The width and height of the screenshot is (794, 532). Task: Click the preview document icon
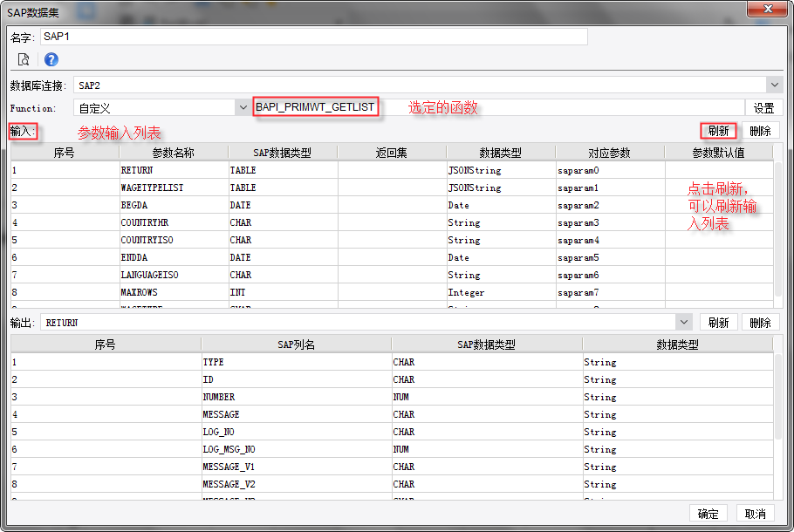(24, 59)
